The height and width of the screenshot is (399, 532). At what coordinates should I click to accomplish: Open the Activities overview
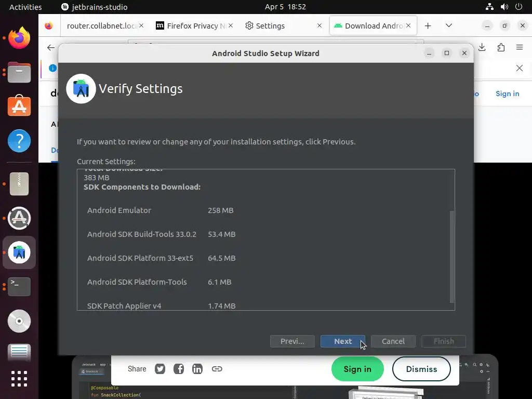[25, 7]
